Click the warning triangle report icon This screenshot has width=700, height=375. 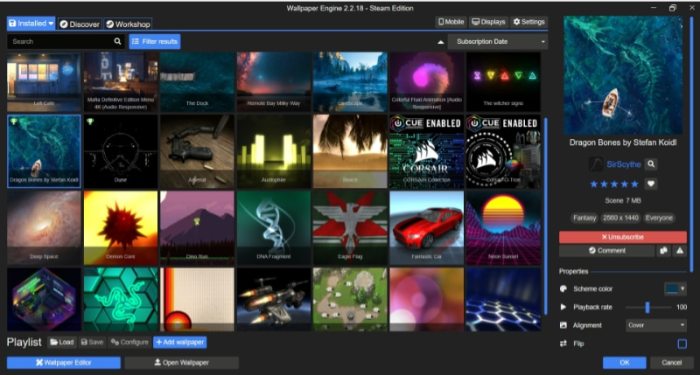click(679, 251)
